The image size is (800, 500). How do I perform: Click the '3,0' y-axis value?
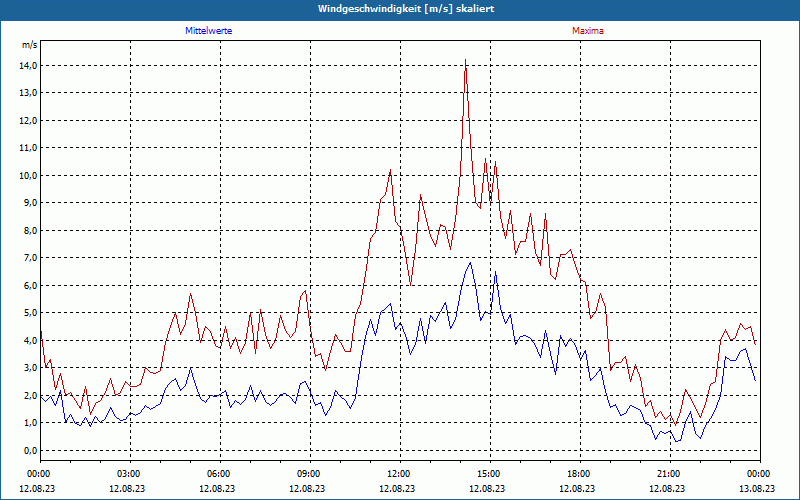(x=29, y=368)
